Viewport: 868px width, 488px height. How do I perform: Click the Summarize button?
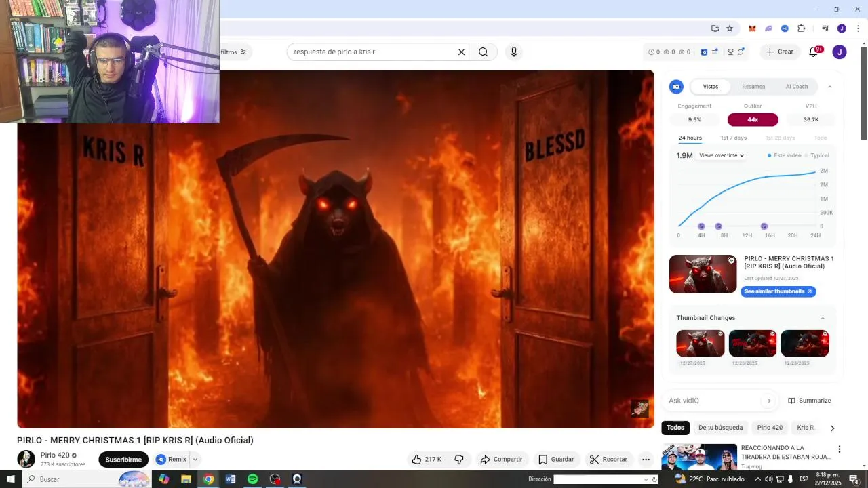pyautogui.click(x=810, y=401)
